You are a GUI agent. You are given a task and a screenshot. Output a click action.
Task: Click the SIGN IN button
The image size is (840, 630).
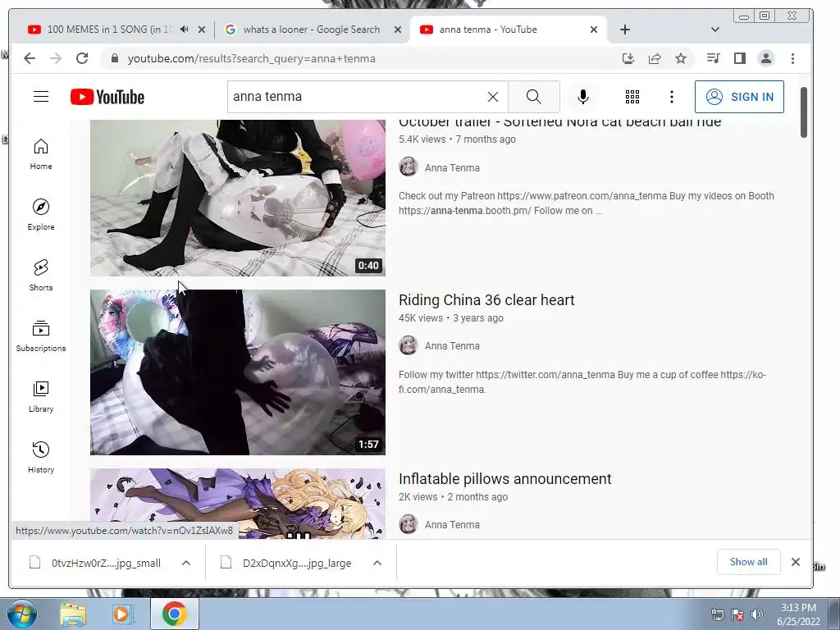739,97
